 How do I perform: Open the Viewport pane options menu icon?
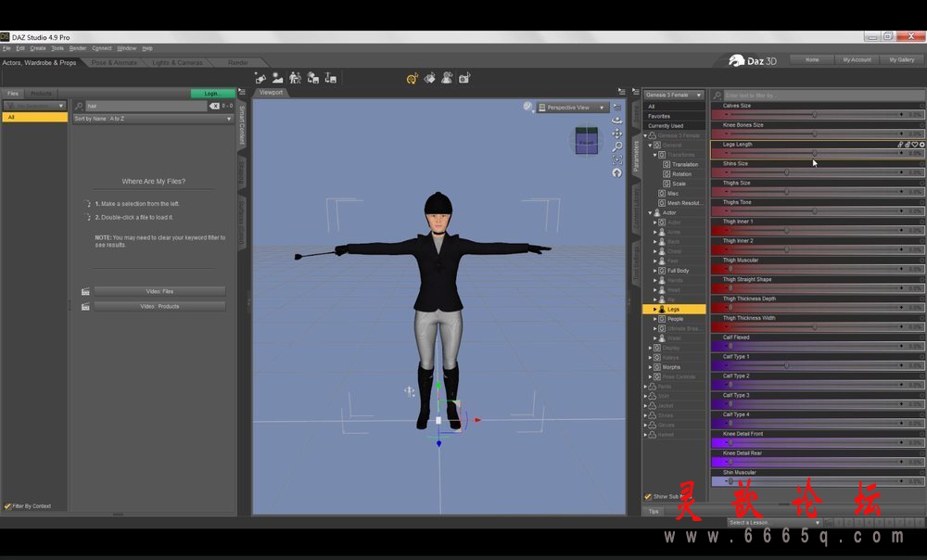[x=621, y=92]
